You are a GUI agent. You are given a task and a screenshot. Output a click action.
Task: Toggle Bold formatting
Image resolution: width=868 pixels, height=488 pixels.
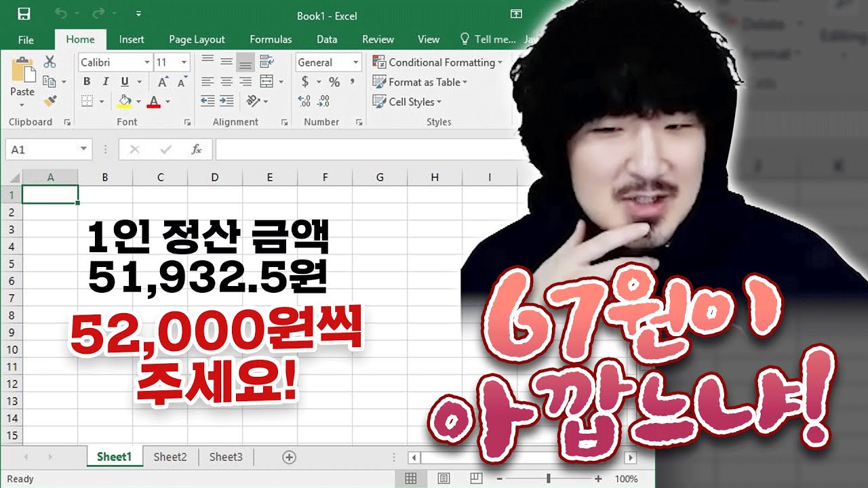click(87, 82)
